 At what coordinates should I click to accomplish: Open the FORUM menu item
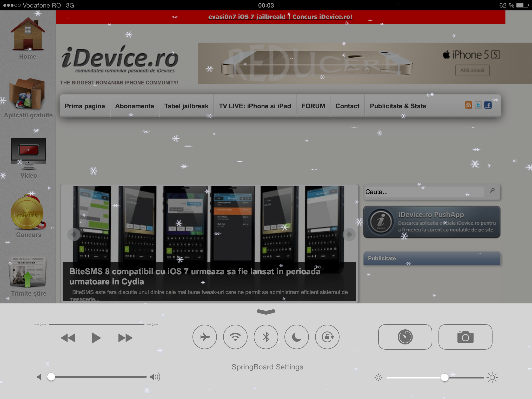coord(313,106)
